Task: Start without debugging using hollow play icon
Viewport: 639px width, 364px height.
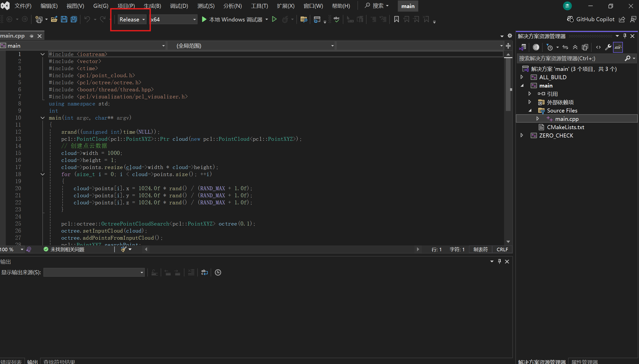Action: [274, 19]
